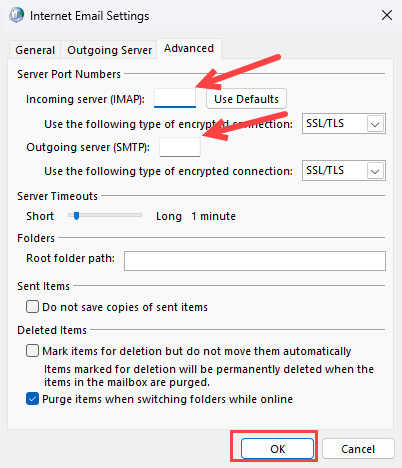Close the Internet Email Settings dialog
The image size is (402, 468).
pos(387,15)
